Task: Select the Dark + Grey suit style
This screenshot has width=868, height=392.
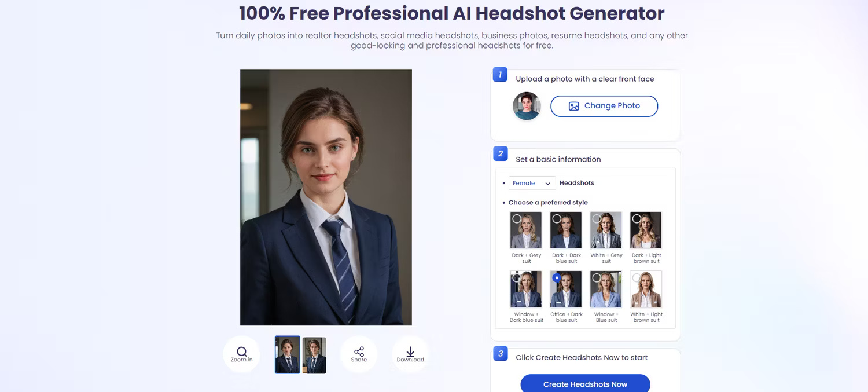Action: point(525,229)
